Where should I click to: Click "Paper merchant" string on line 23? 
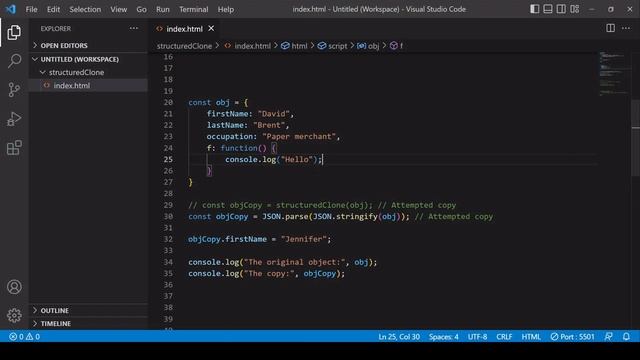pyautogui.click(x=299, y=136)
